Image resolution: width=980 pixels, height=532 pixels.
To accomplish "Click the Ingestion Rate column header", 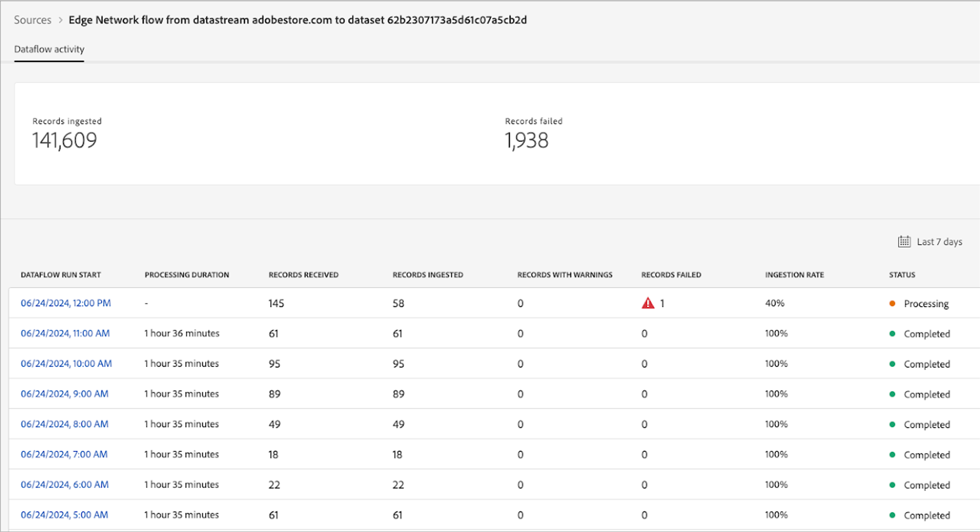I will tap(794, 275).
